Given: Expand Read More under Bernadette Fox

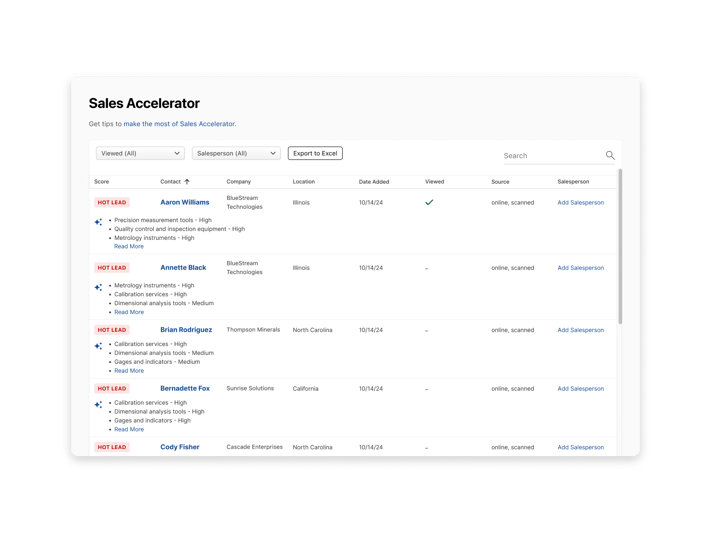Looking at the screenshot, I should click(x=129, y=429).
